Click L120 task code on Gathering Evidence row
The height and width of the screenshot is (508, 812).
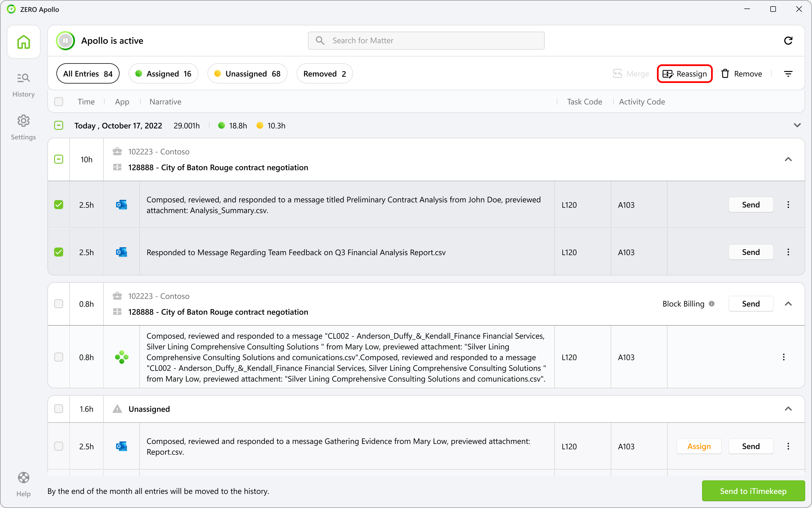click(x=569, y=446)
